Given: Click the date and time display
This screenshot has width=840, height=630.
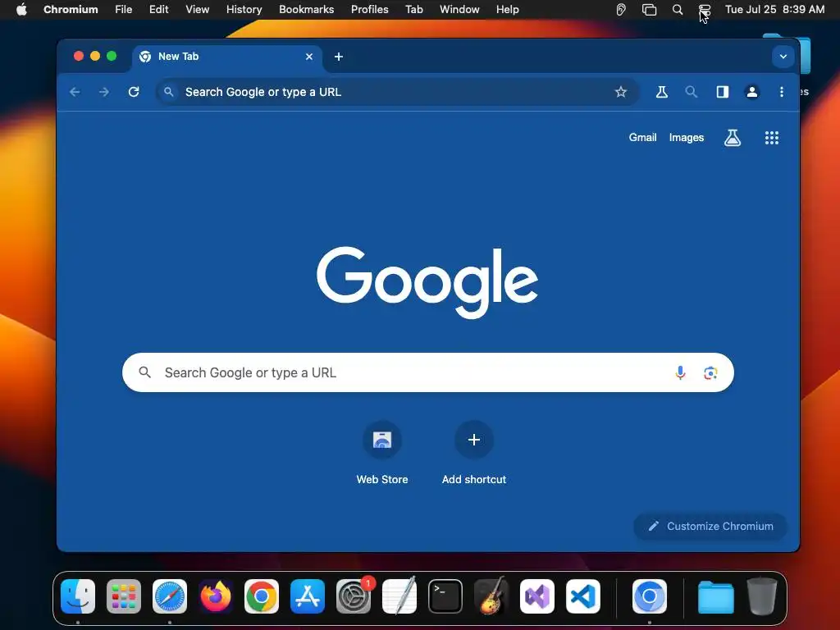Looking at the screenshot, I should (774, 10).
